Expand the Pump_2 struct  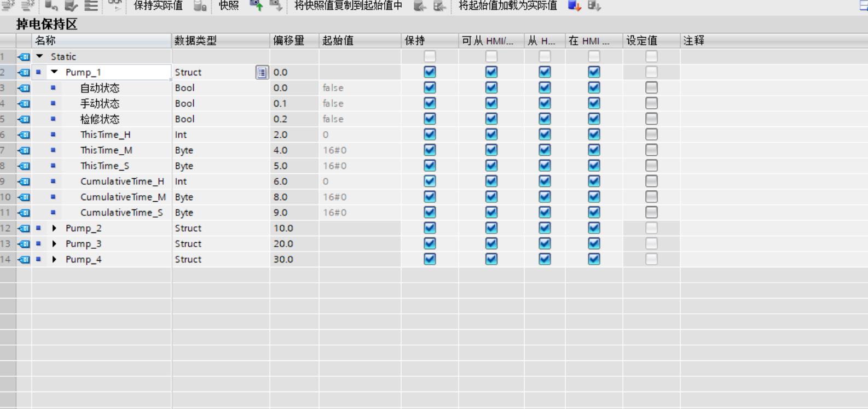pyautogui.click(x=54, y=229)
